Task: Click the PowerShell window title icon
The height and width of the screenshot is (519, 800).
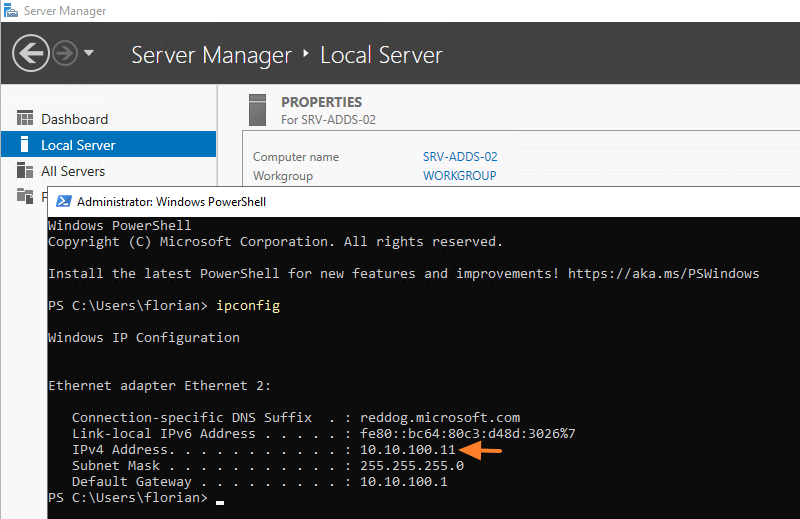Action: [64, 201]
